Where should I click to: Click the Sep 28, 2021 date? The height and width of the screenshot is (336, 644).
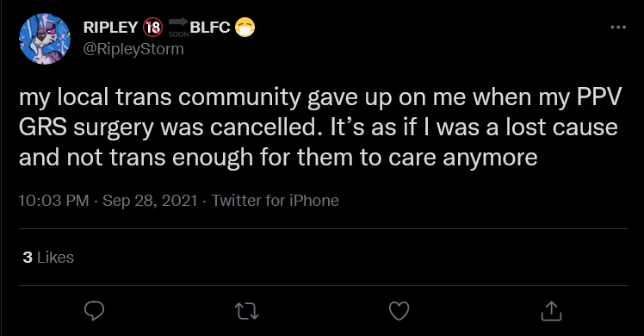(x=150, y=201)
